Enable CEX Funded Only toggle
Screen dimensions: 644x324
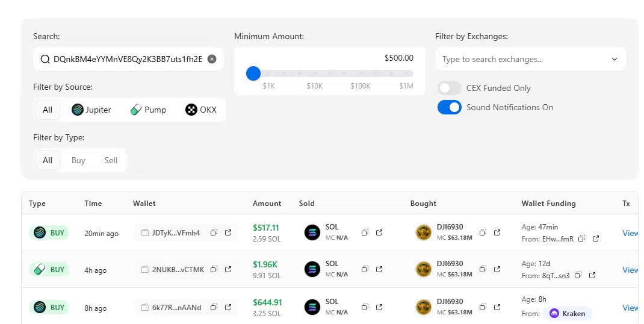tap(450, 88)
